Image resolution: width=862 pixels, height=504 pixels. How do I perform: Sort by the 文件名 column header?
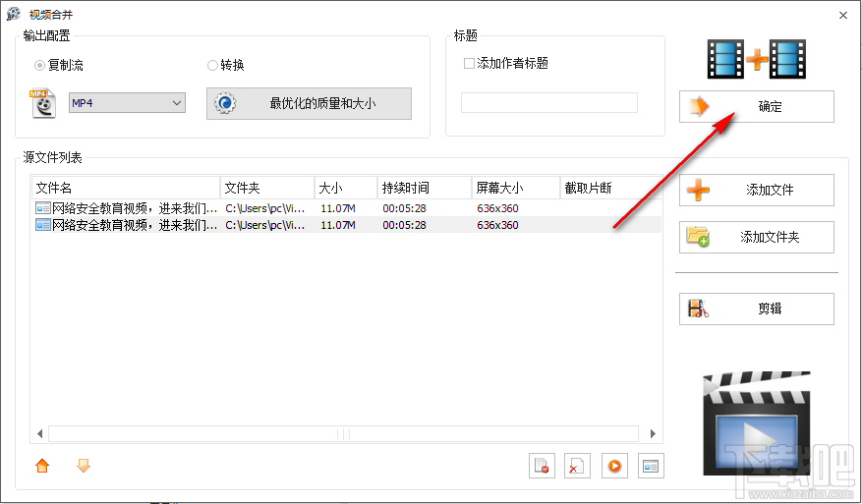pyautogui.click(x=126, y=188)
